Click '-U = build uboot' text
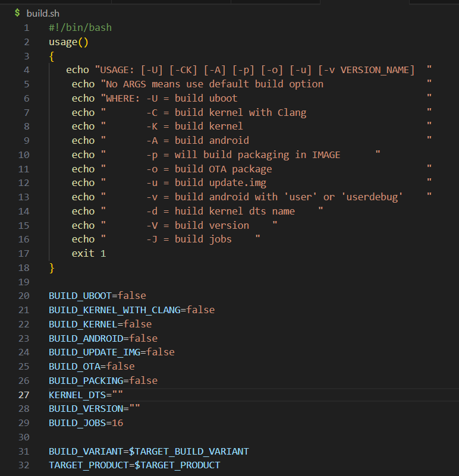This screenshot has height=476, width=459. point(192,99)
